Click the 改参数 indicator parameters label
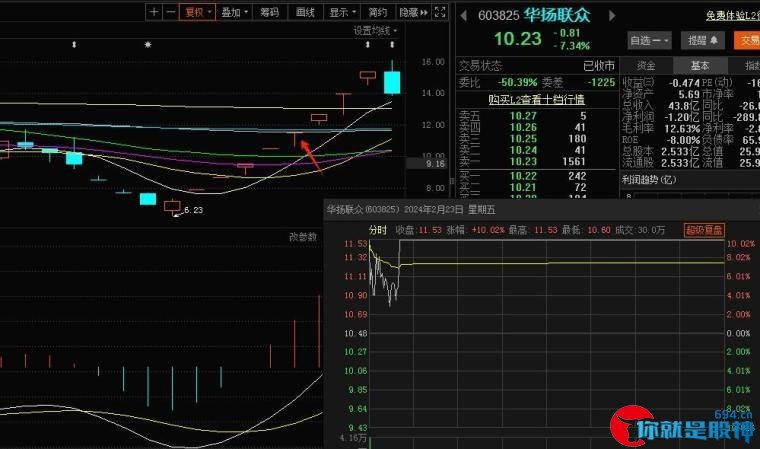Image resolution: width=760 pixels, height=449 pixels. pyautogui.click(x=303, y=237)
